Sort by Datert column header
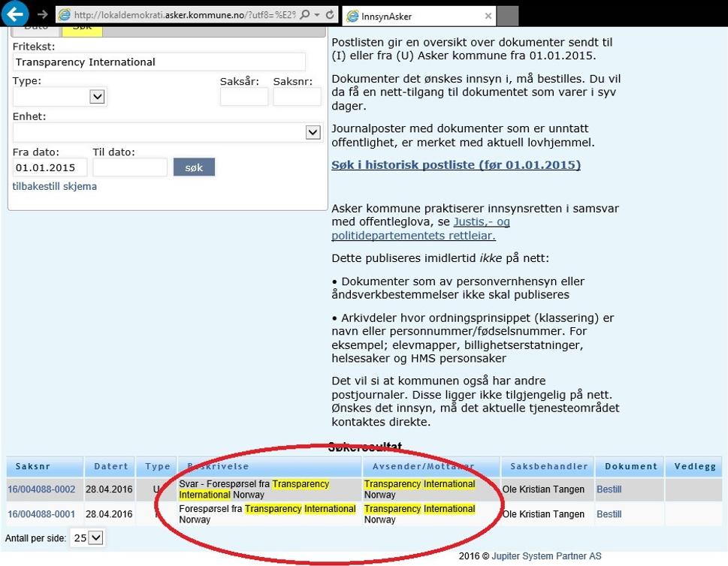This screenshot has height=566, width=728. click(110, 466)
